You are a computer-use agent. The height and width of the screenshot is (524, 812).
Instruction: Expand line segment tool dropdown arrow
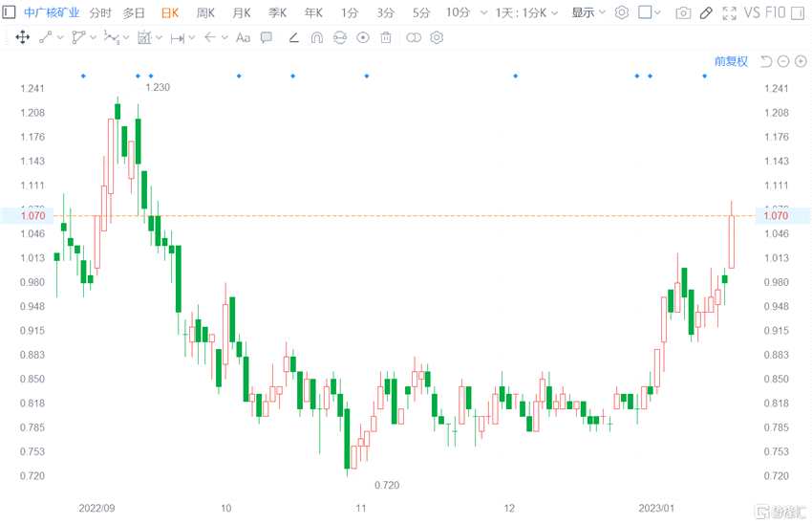click(x=60, y=37)
